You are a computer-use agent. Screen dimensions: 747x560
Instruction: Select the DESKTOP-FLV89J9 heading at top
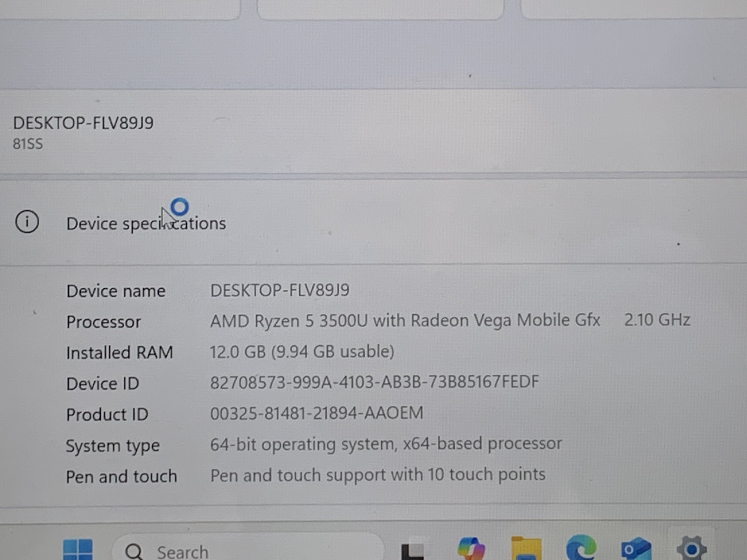pyautogui.click(x=83, y=123)
